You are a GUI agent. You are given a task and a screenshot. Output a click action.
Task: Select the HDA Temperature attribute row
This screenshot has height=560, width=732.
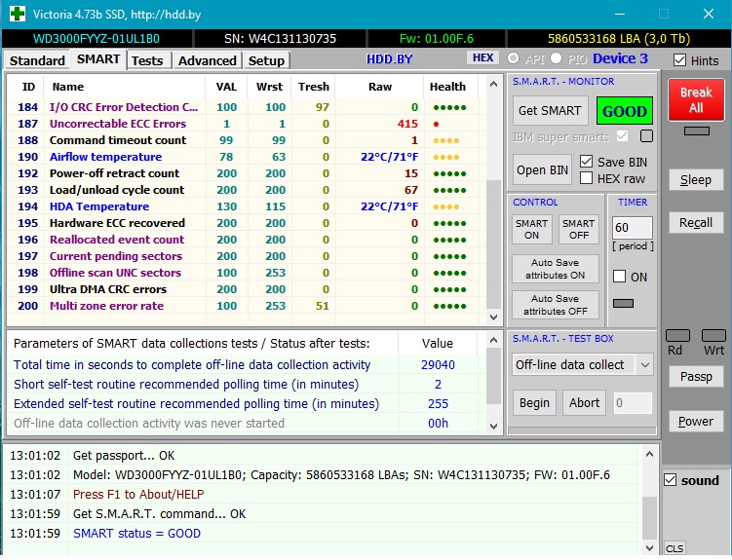(x=246, y=206)
